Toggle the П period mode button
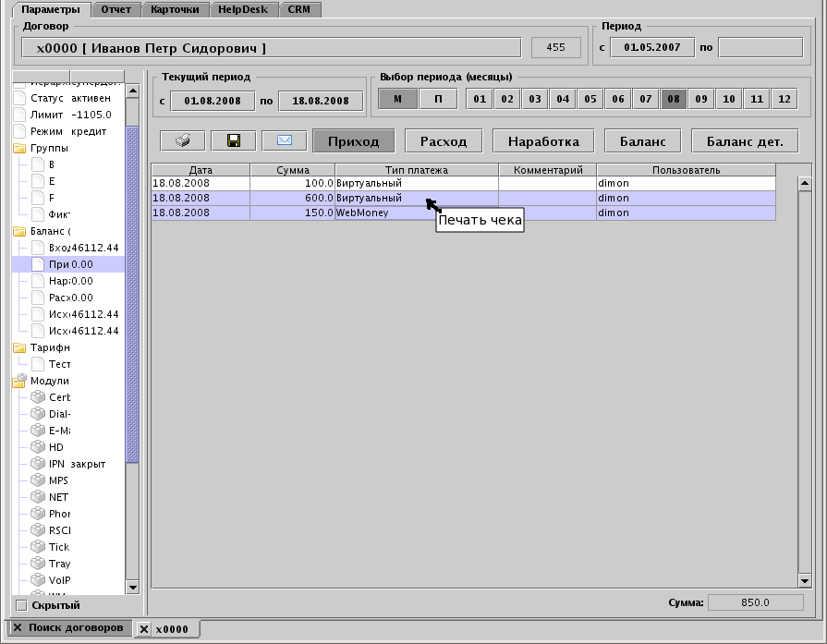The height and width of the screenshot is (644, 827). coord(438,99)
